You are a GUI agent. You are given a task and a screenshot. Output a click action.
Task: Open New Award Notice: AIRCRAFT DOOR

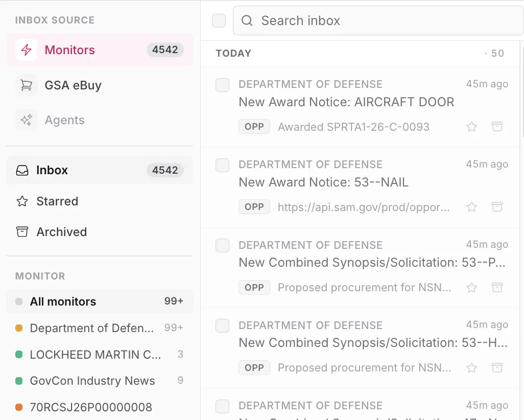(x=346, y=102)
